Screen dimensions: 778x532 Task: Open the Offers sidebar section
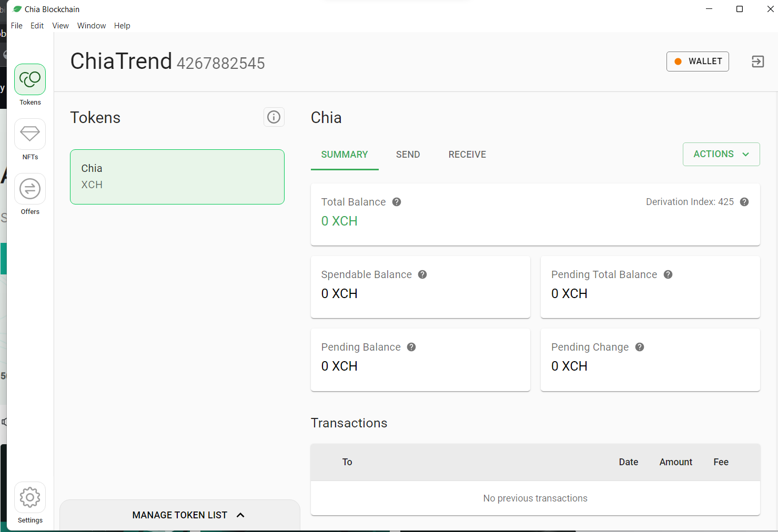click(30, 189)
